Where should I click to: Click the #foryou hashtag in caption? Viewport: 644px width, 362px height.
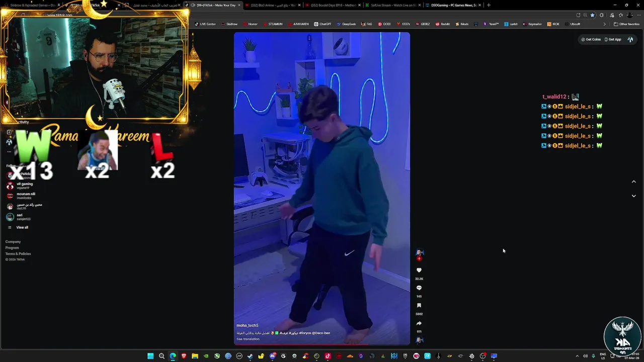coord(305,333)
